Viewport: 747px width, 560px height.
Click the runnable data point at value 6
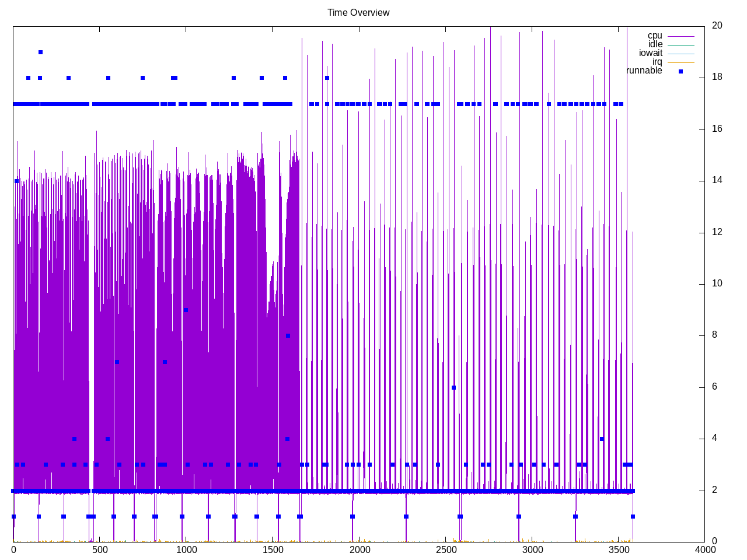(453, 387)
